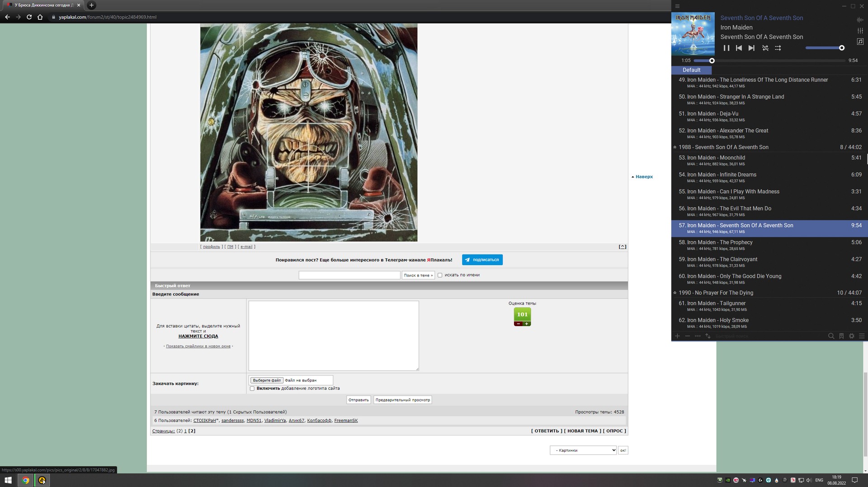
Task: Click the quick search field in the player
Action: [x=769, y=336]
